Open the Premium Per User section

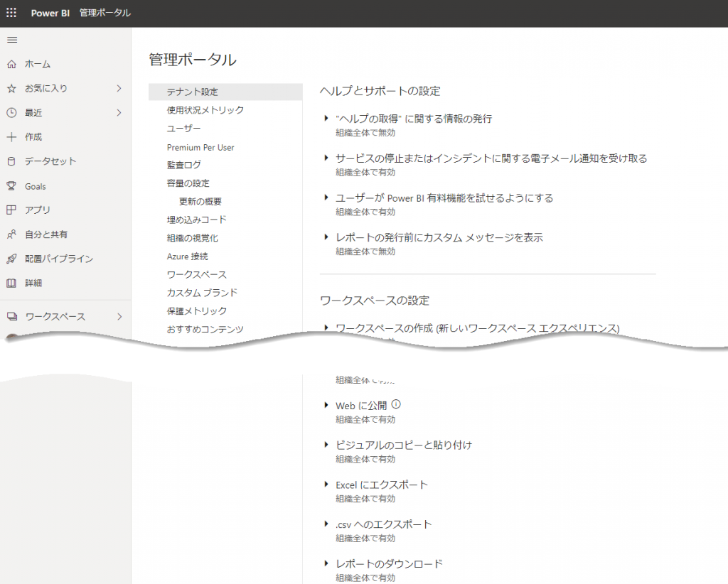pos(200,147)
